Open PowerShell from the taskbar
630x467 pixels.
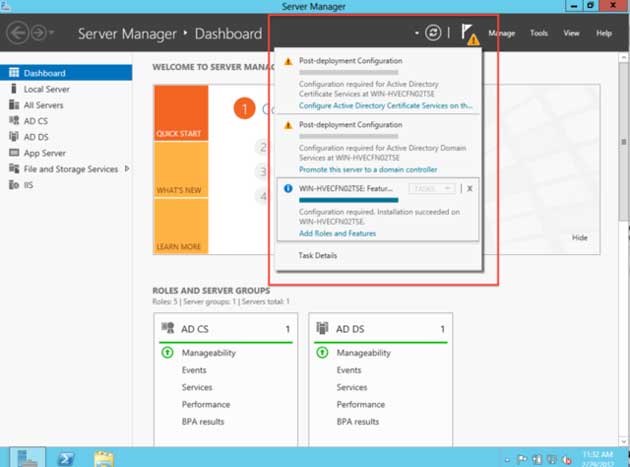point(63,456)
